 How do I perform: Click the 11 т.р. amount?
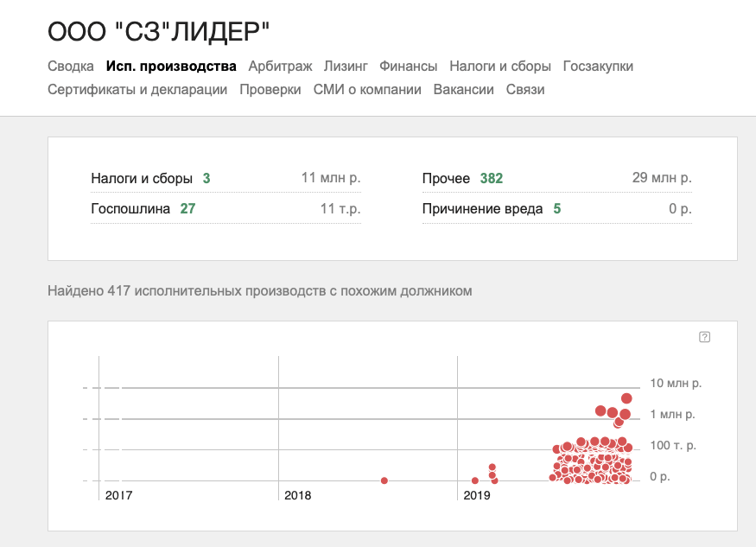340,209
